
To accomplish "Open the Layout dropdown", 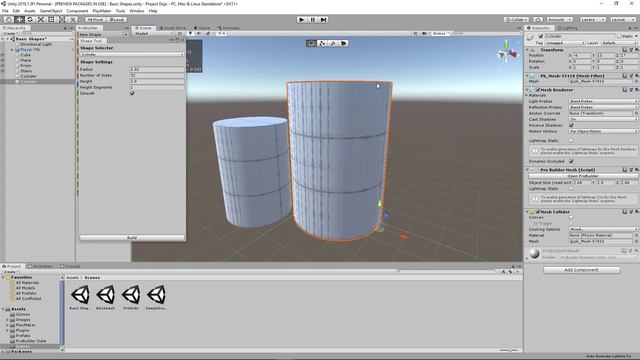I will 623,19.
